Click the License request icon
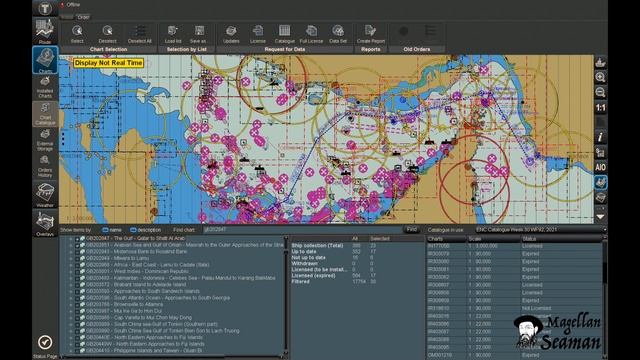Image resolution: width=640 pixels, height=360 pixels. (258, 31)
